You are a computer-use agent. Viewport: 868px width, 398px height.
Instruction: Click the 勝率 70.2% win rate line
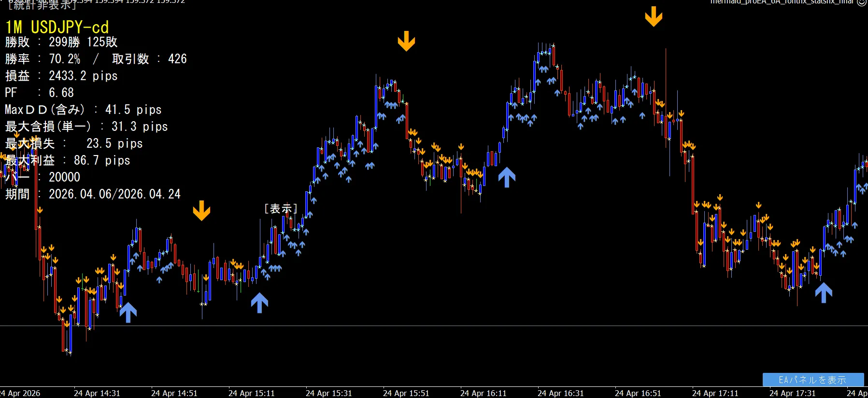click(x=96, y=59)
